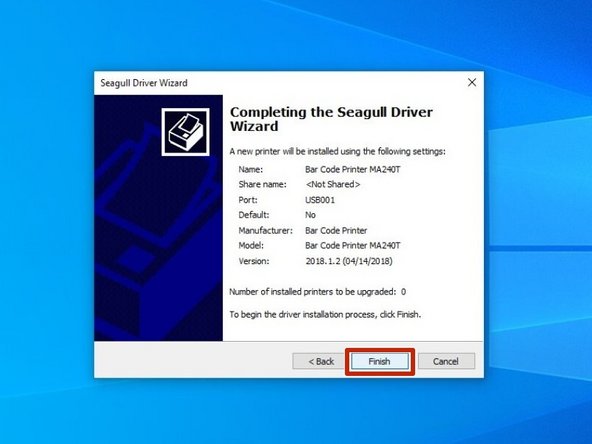Click 'Number of installed printers to be upgraded' line
Screen dimensions: 592x444
pos(318,292)
